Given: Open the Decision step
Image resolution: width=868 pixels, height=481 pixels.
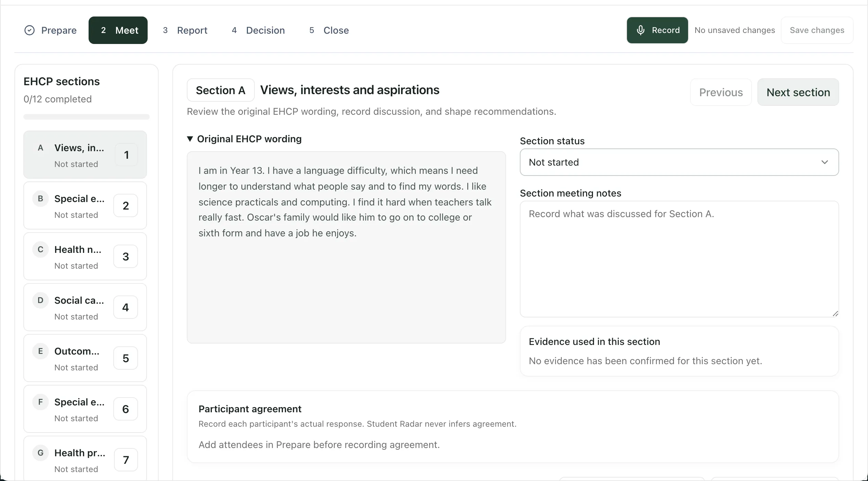Looking at the screenshot, I should pos(259,30).
